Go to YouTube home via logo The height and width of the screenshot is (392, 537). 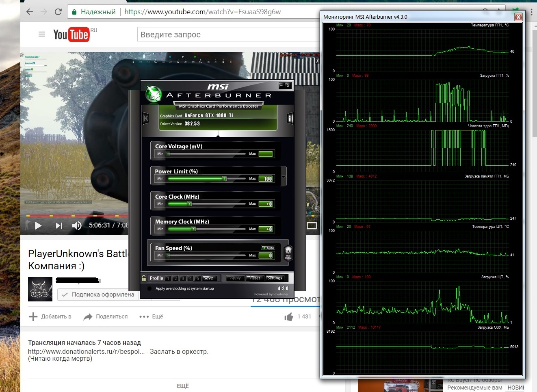[71, 35]
